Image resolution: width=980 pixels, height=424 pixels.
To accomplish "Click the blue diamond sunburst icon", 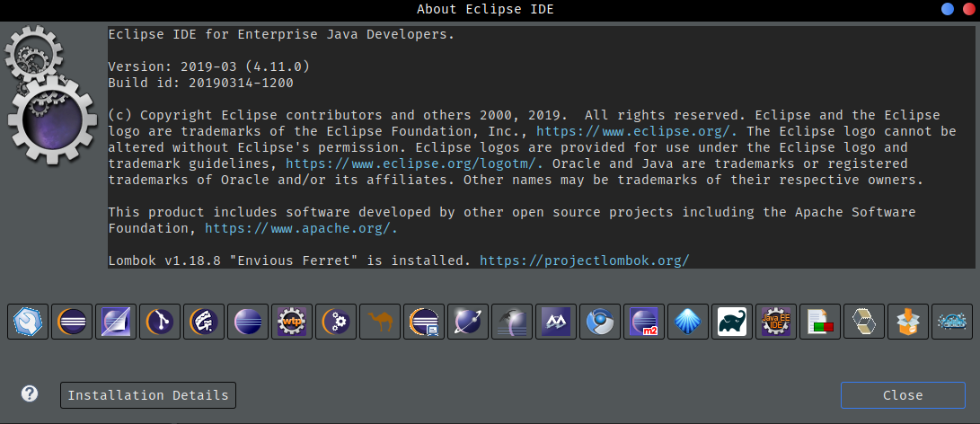I will pos(688,322).
